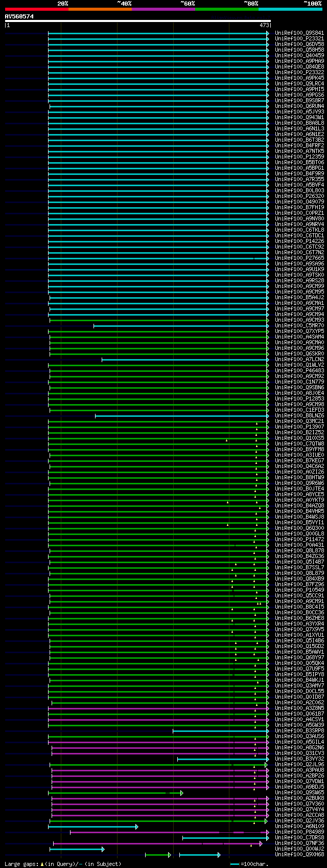
Task: Select UniRef100_P23322 label
Action: point(299,72)
